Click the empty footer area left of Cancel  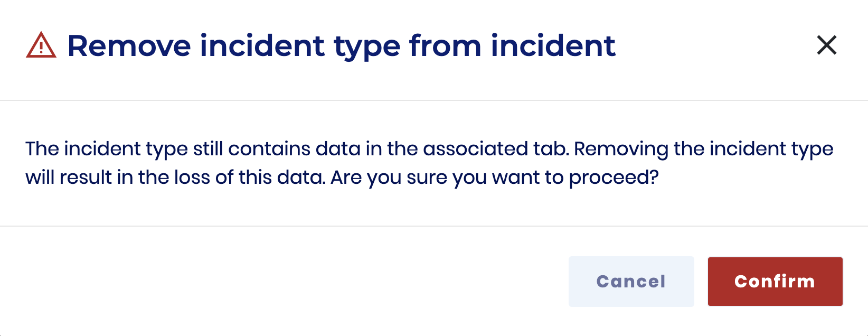tap(285, 282)
